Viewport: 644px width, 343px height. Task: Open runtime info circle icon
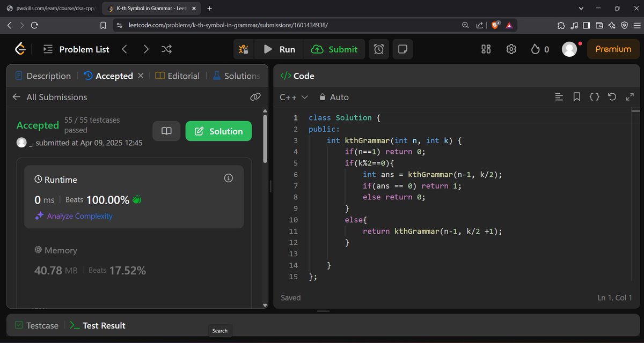point(229,178)
